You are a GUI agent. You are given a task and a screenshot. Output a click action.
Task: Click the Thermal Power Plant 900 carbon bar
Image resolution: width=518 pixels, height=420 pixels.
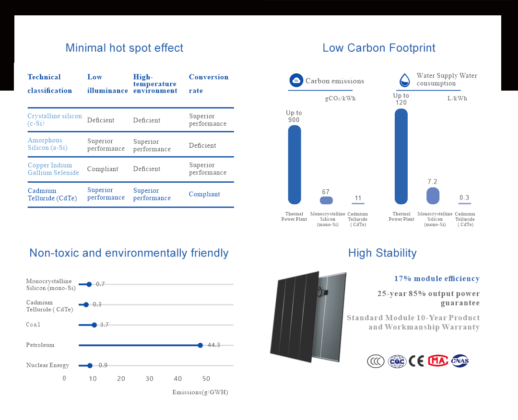294,164
